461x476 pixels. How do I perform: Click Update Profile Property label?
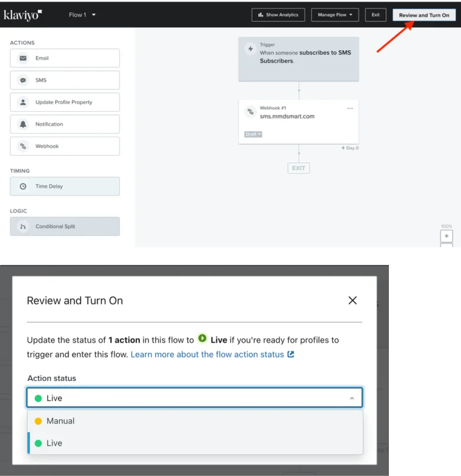point(64,102)
